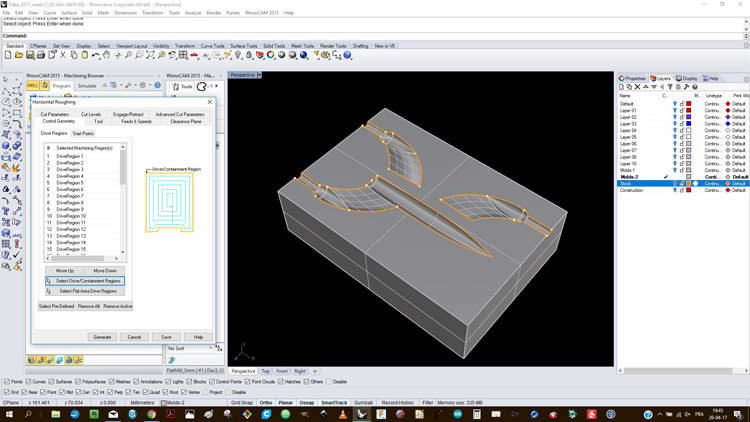Move layer up with the triangle icon

pos(645,87)
